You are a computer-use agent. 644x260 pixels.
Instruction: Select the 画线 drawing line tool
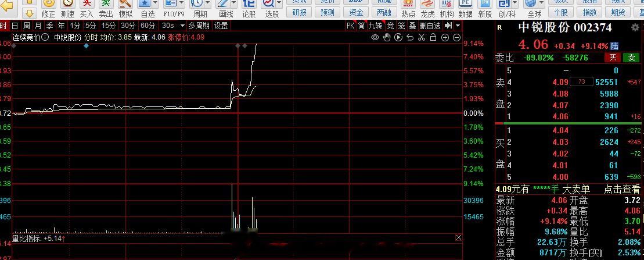pos(224,3)
